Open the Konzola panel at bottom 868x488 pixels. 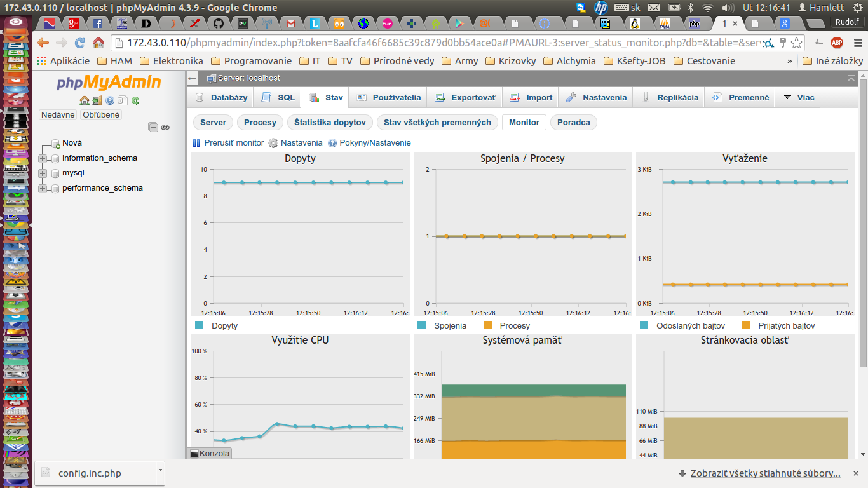[210, 453]
